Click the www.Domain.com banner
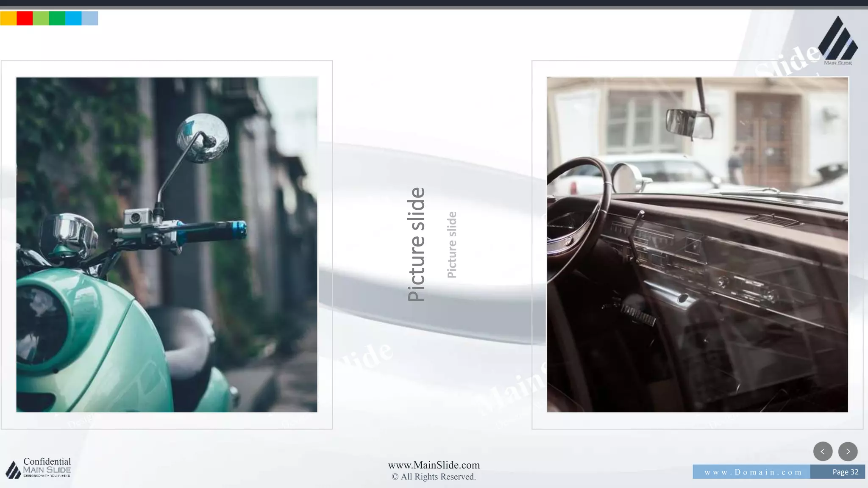Viewport: 868px width, 488px height. click(x=752, y=472)
